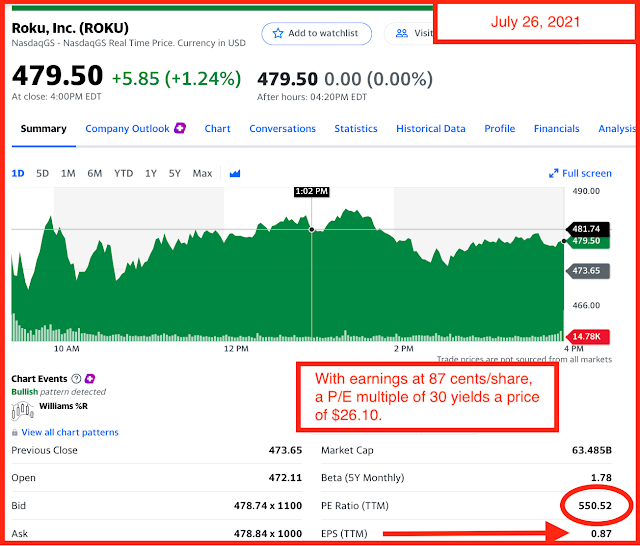Click the Williams %R candlestick pattern icon
The image size is (640, 546).
click(x=22, y=411)
